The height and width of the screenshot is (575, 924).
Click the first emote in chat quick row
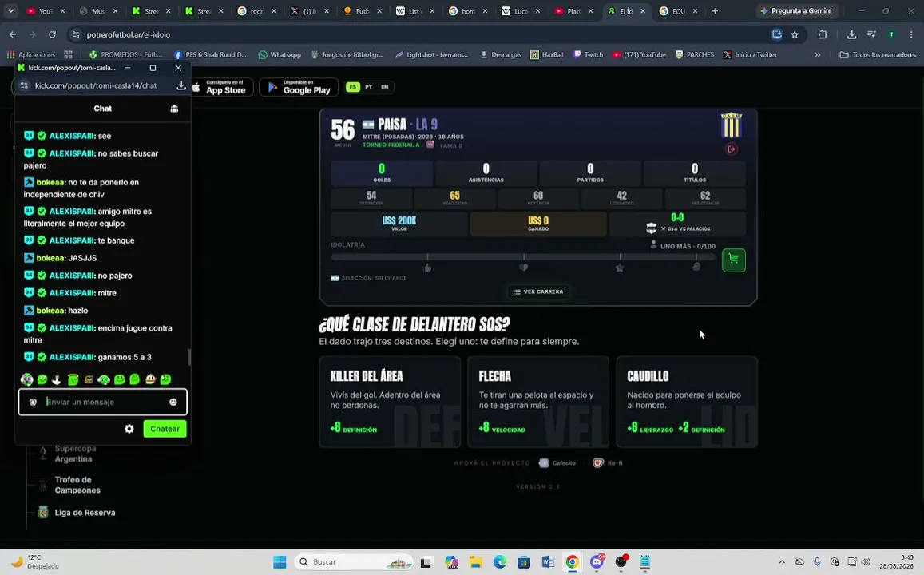27,379
